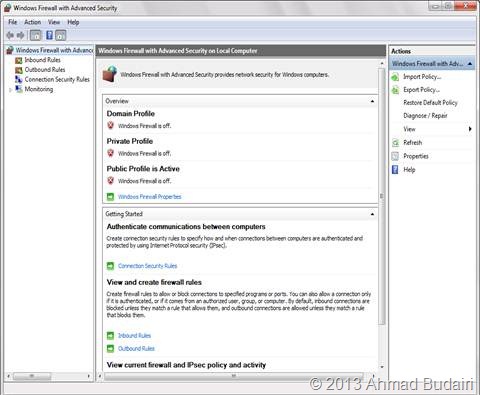The width and height of the screenshot is (480, 395).
Task: Choose Restore Default Policy action
Action: point(430,103)
